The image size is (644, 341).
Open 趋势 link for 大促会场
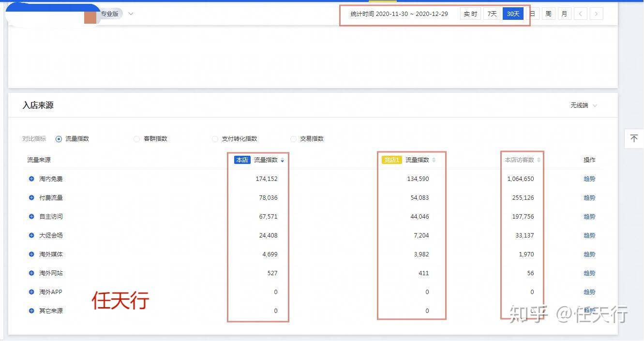pyautogui.click(x=589, y=236)
